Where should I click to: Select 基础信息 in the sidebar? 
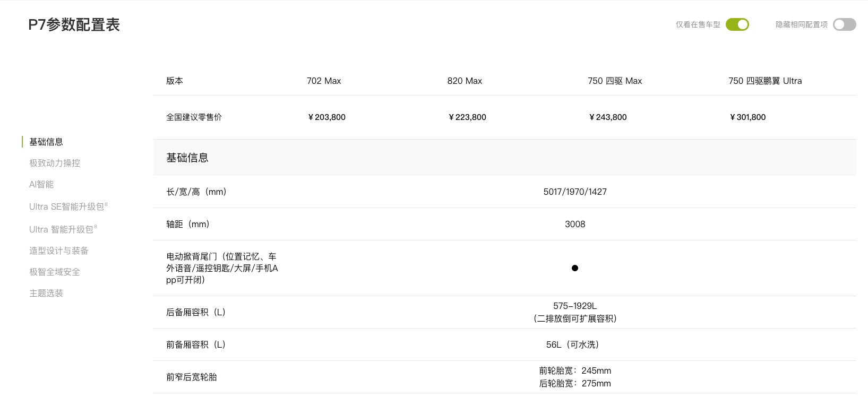click(46, 142)
